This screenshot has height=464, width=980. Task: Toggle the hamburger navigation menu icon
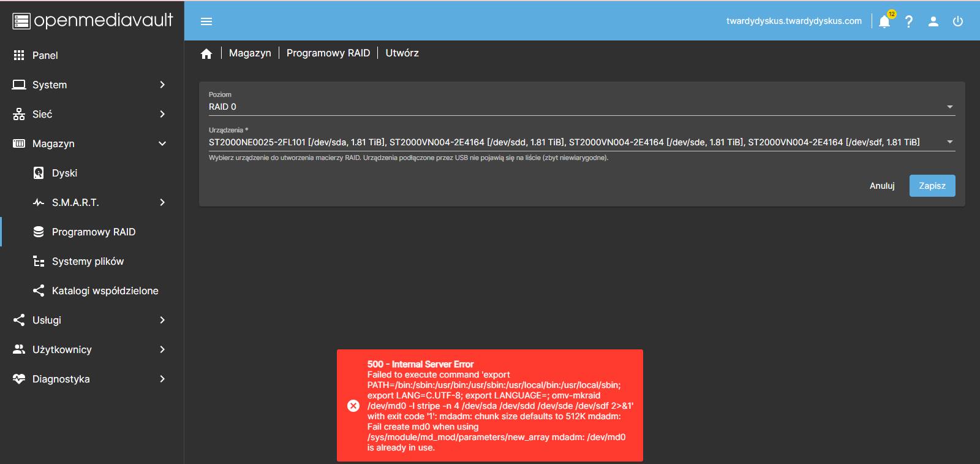(206, 21)
